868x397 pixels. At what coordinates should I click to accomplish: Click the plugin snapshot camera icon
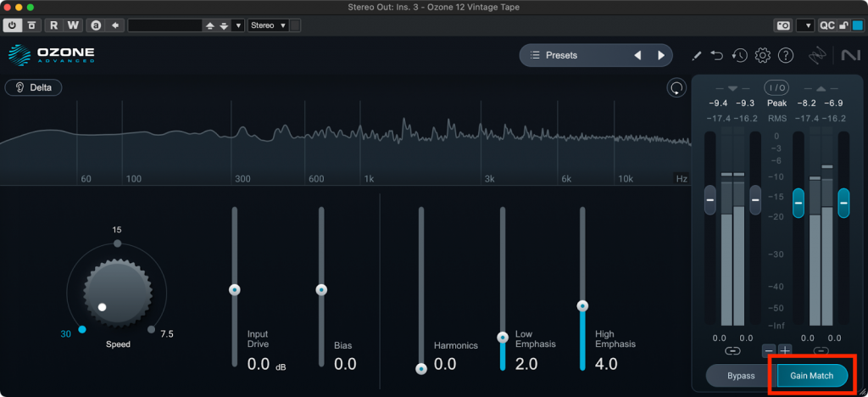click(784, 25)
